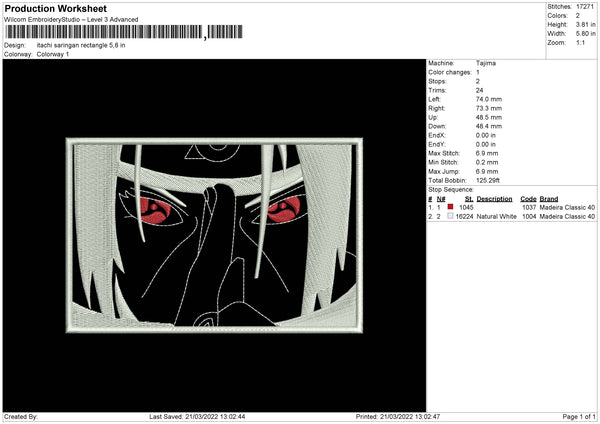Click the Machine value 'Tajima'

pos(486,63)
